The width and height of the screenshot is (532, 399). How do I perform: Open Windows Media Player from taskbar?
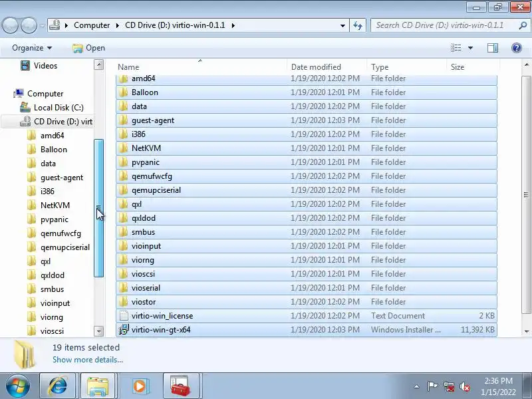140,386
